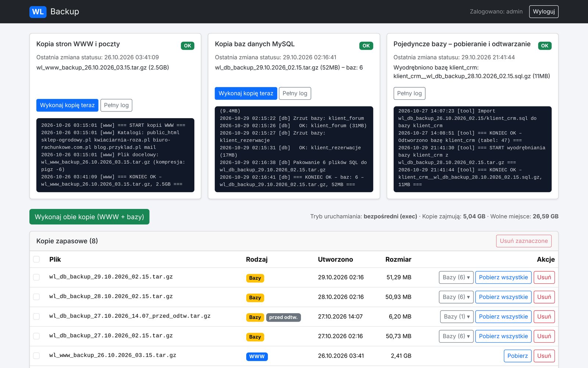This screenshot has width=588, height=368.
Task: Tick checkbox for wl_db_backup_27.10.2026_02.15.tar.gz
Action: 36,336
